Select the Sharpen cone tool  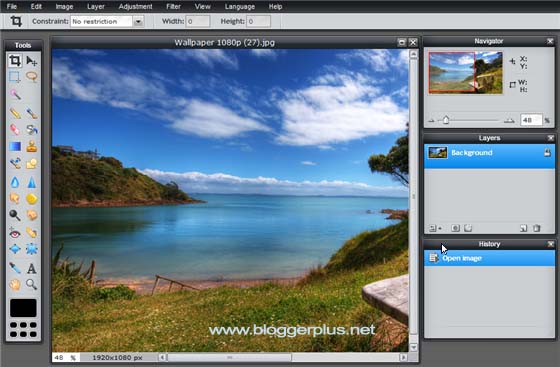pyautogui.click(x=31, y=182)
